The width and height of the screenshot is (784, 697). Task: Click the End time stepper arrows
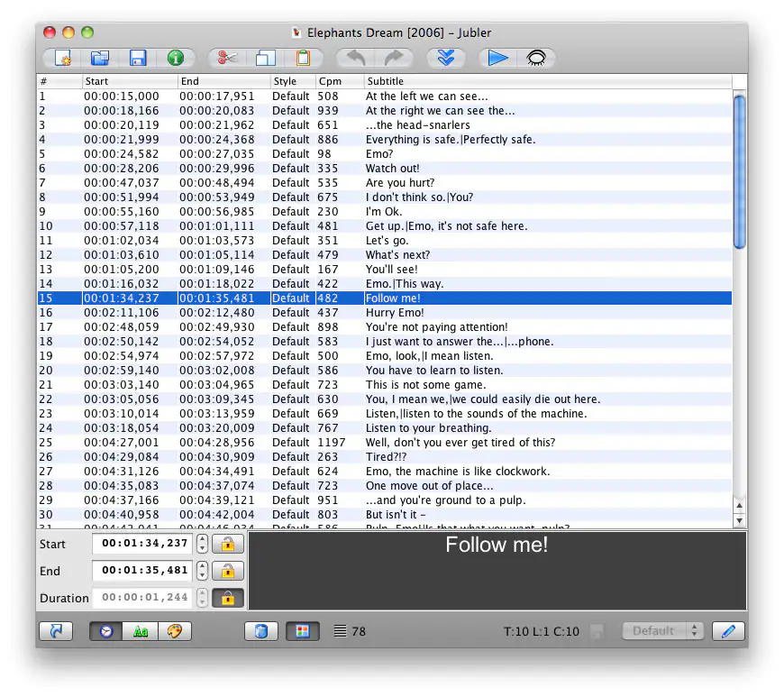pos(202,571)
